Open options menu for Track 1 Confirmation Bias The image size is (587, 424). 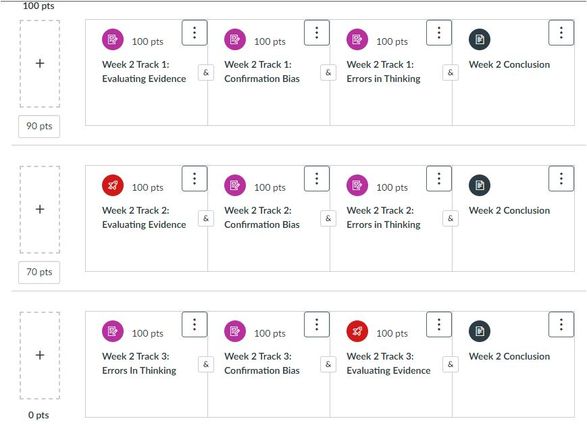[317, 33]
